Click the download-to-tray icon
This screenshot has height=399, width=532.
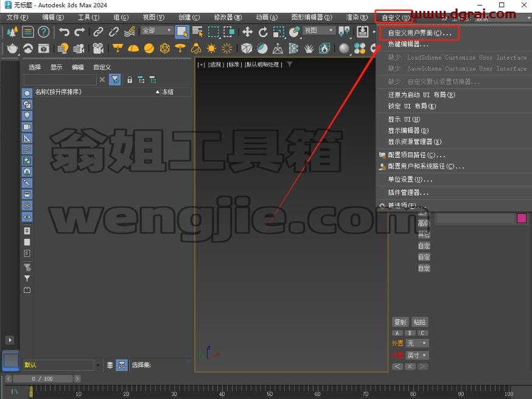coord(362,32)
